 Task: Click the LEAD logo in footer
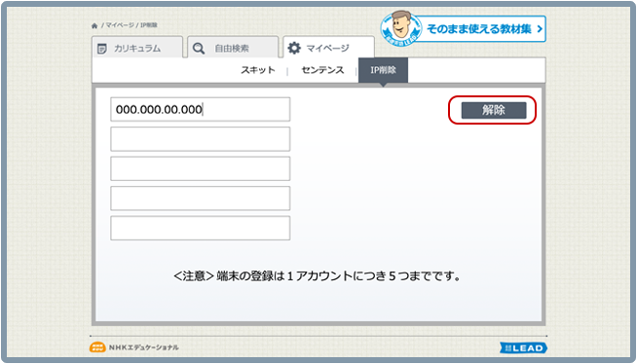[x=524, y=347]
